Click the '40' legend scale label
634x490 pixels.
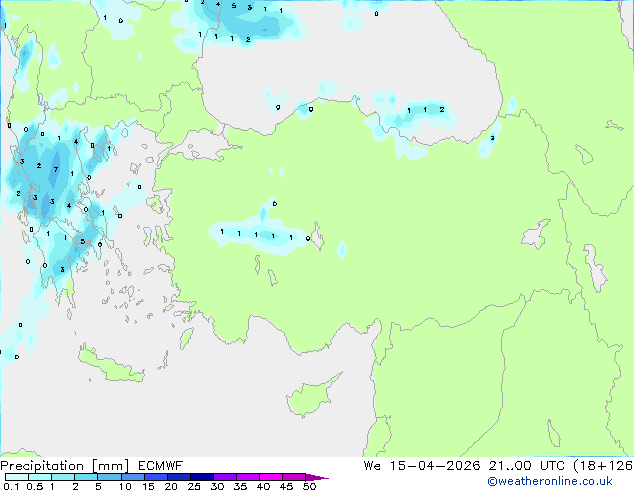click(263, 486)
